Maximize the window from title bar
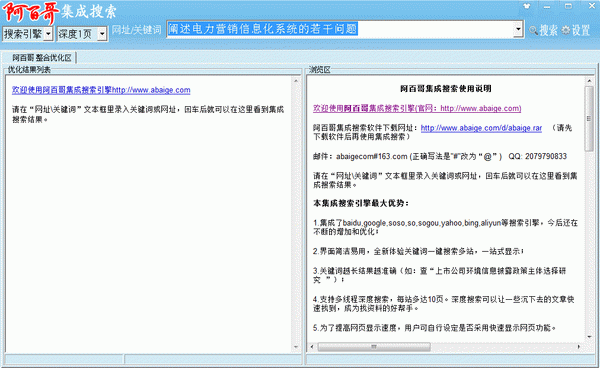The image size is (600, 368). (x=568, y=6)
